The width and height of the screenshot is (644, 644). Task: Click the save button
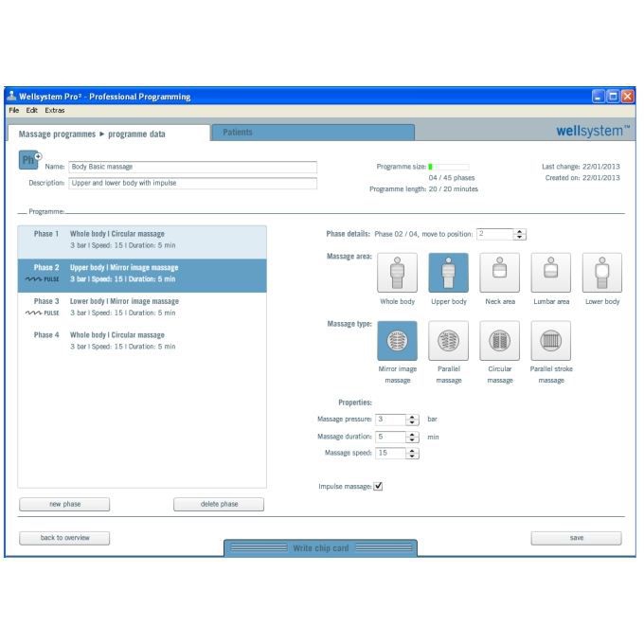[x=576, y=538]
